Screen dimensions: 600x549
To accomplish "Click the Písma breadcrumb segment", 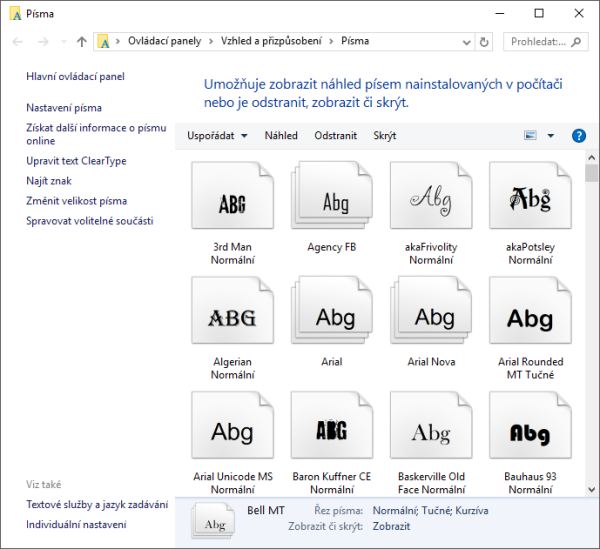I will [355, 41].
